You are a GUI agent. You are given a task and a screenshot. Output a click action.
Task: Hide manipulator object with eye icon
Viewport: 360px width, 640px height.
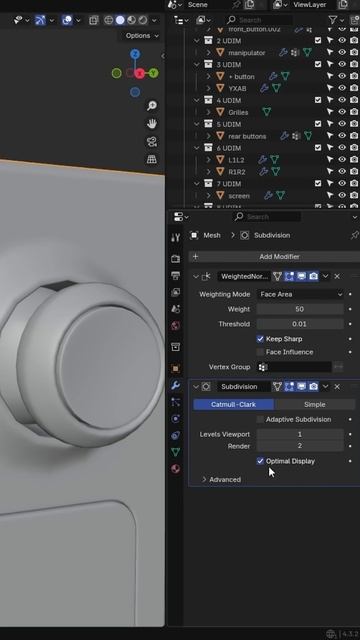[342, 52]
